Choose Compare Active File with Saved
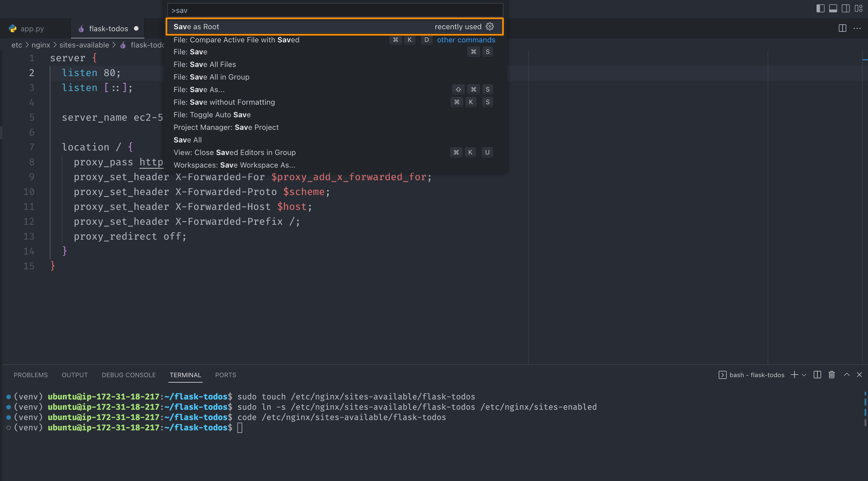The height and width of the screenshot is (481, 868). click(335, 40)
